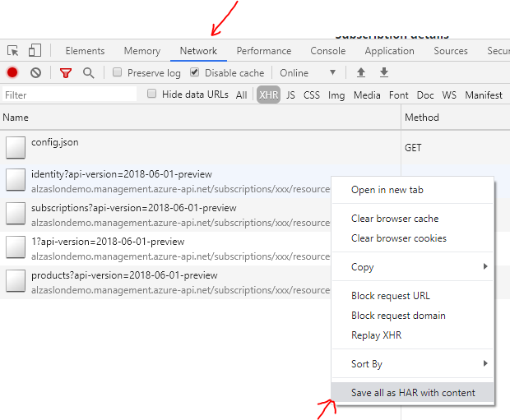The width and height of the screenshot is (510, 420).
Task: Filter by Img requests
Action: (336, 95)
